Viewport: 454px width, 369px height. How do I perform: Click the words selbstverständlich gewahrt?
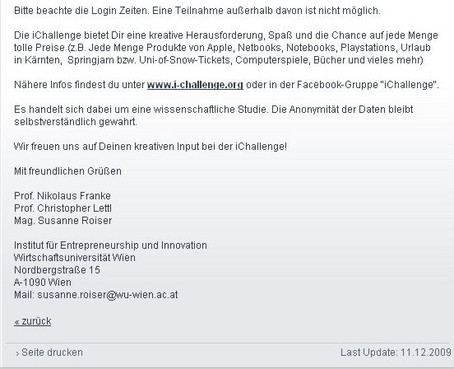click(x=76, y=122)
